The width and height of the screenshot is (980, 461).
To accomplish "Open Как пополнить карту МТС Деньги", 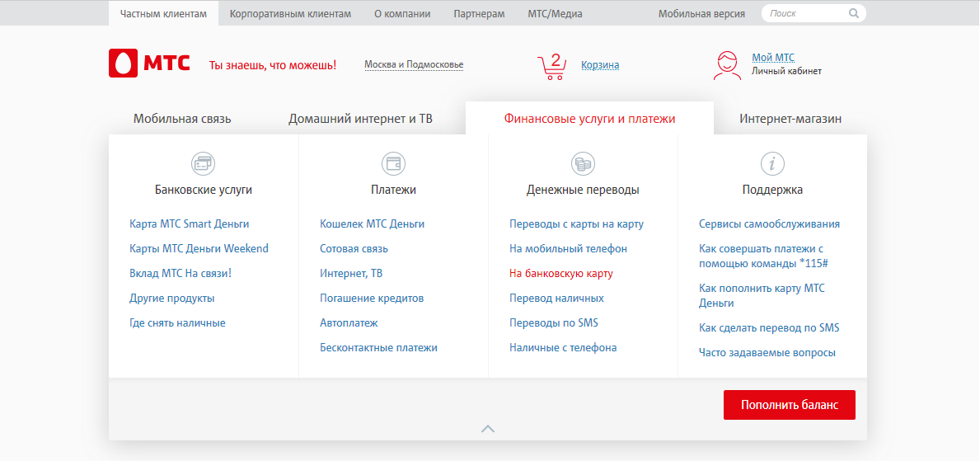I will pyautogui.click(x=762, y=296).
